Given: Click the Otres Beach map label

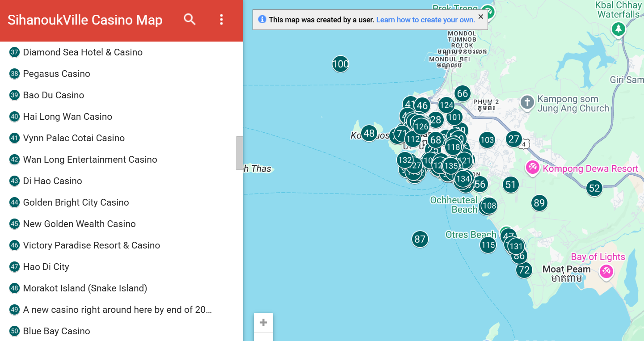Looking at the screenshot, I should click(x=471, y=235).
